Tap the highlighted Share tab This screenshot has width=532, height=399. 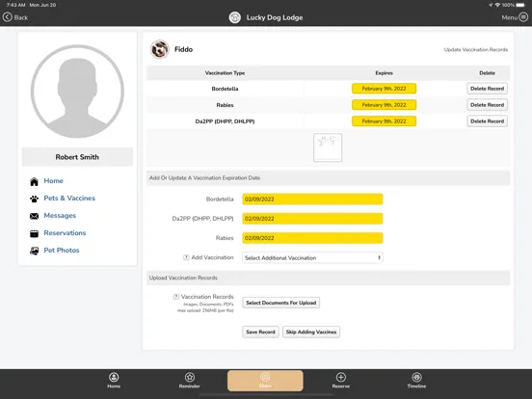coord(265,381)
